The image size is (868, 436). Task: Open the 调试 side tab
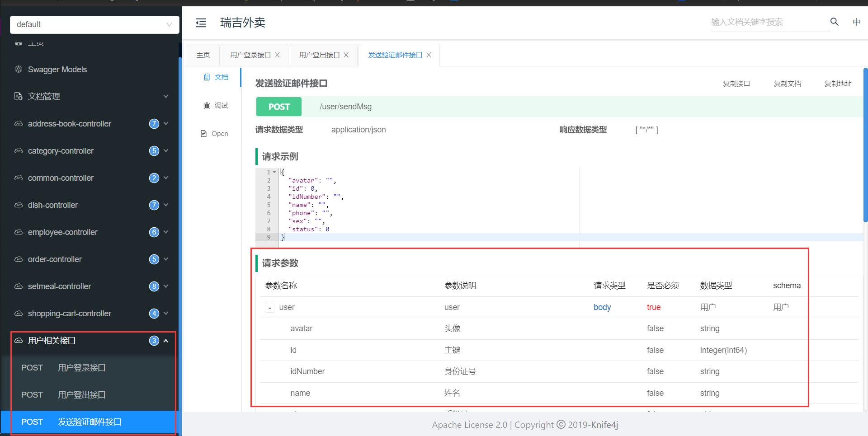pyautogui.click(x=216, y=105)
